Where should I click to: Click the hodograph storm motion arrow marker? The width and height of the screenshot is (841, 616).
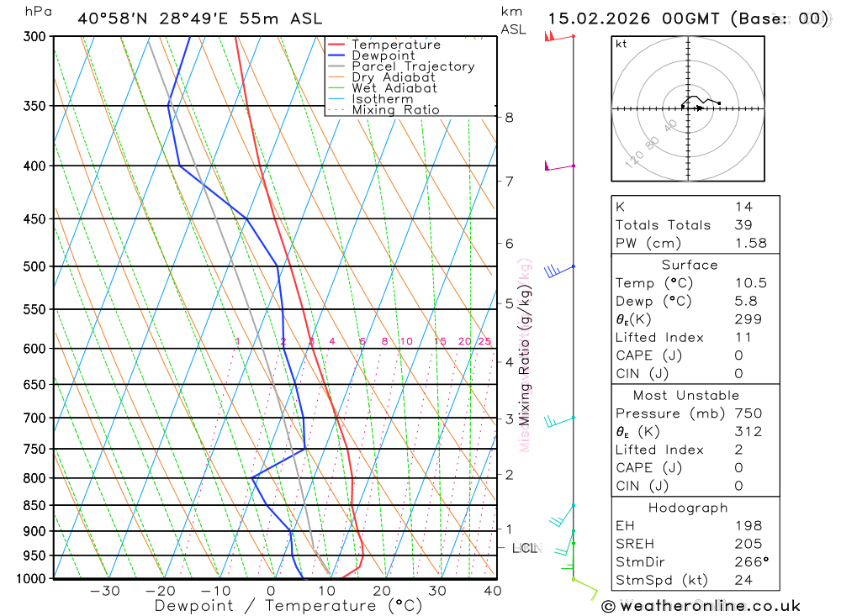point(699,108)
